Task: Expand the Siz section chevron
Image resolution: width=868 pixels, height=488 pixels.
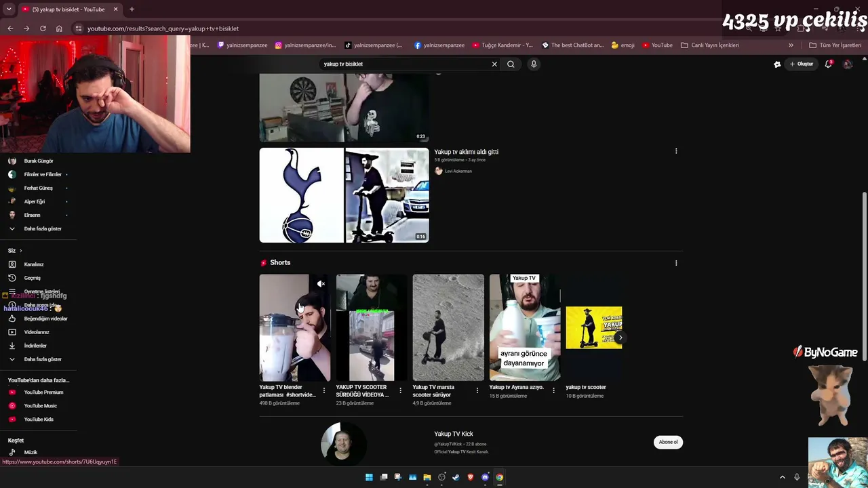Action: (x=20, y=251)
